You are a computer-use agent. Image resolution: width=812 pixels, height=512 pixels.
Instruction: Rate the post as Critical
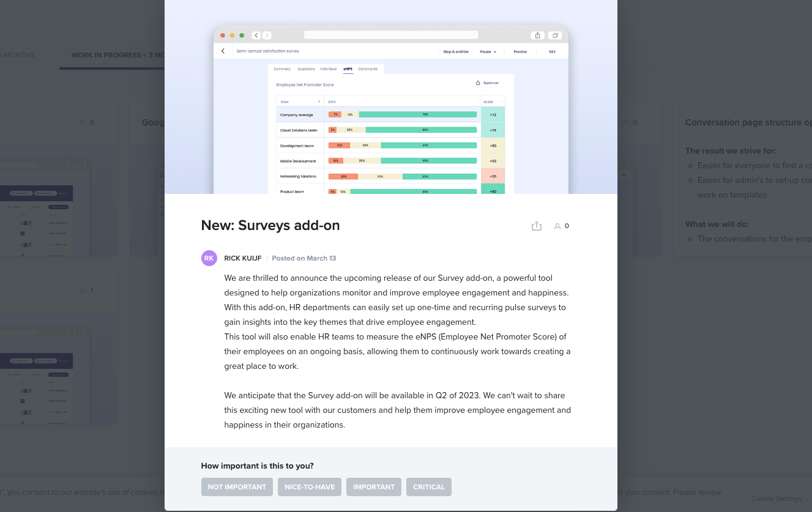[x=428, y=487]
